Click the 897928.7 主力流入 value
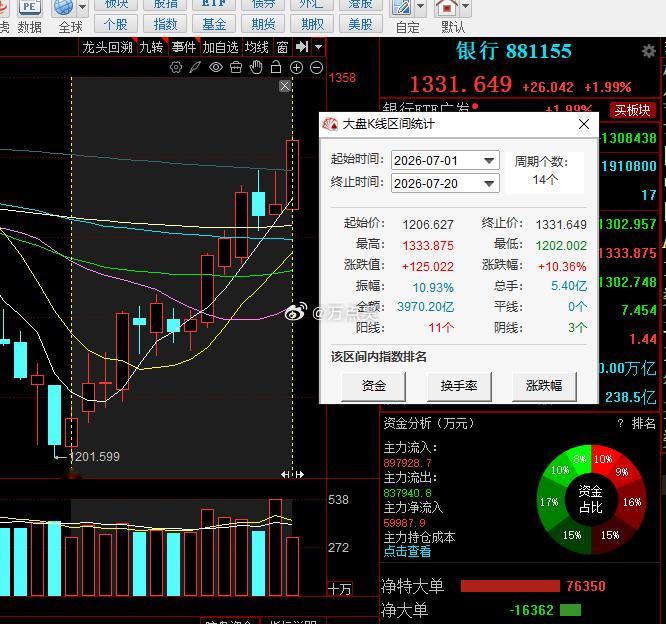The image size is (666, 624). 408,463
